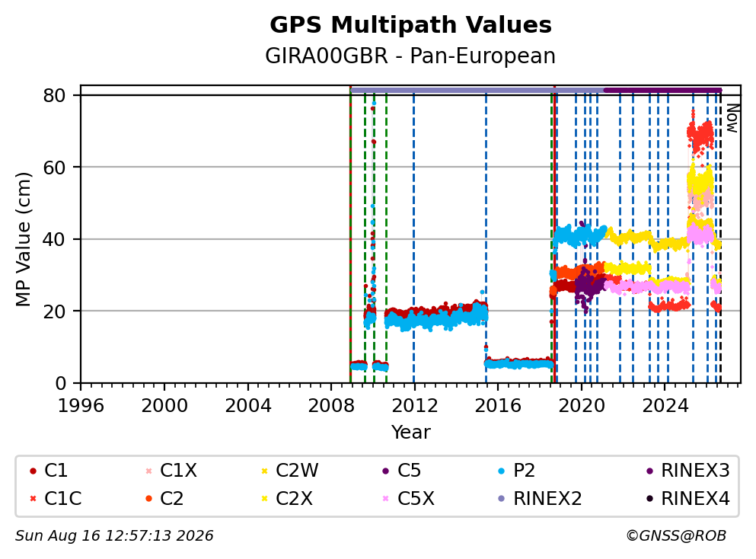Click the ©GNSS@ROB credit text

[x=676, y=536]
